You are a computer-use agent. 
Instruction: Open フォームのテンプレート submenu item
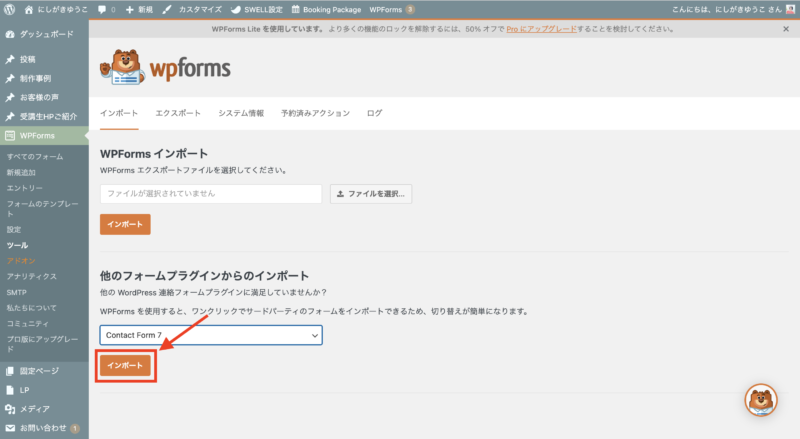[43, 209]
